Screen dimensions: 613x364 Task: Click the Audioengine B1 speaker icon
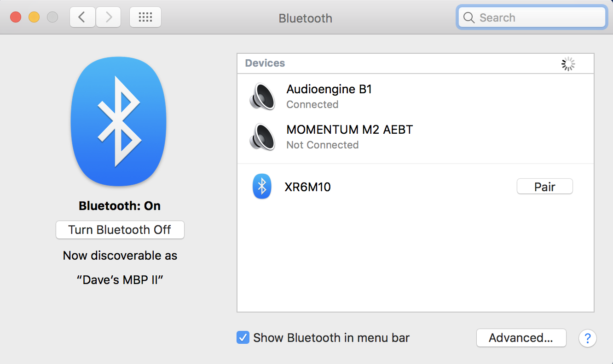tap(262, 96)
